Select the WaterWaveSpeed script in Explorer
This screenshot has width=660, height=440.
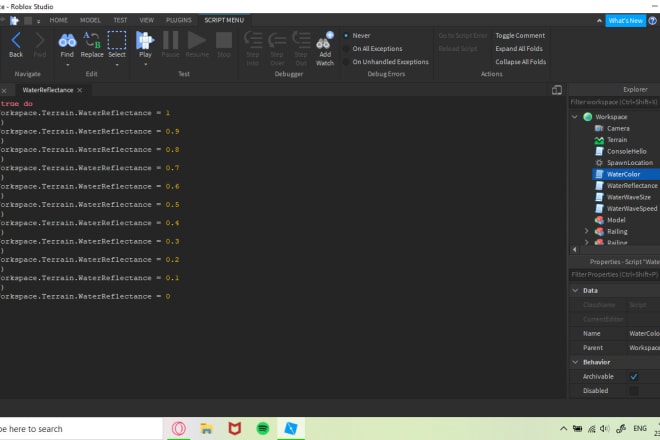(632, 208)
